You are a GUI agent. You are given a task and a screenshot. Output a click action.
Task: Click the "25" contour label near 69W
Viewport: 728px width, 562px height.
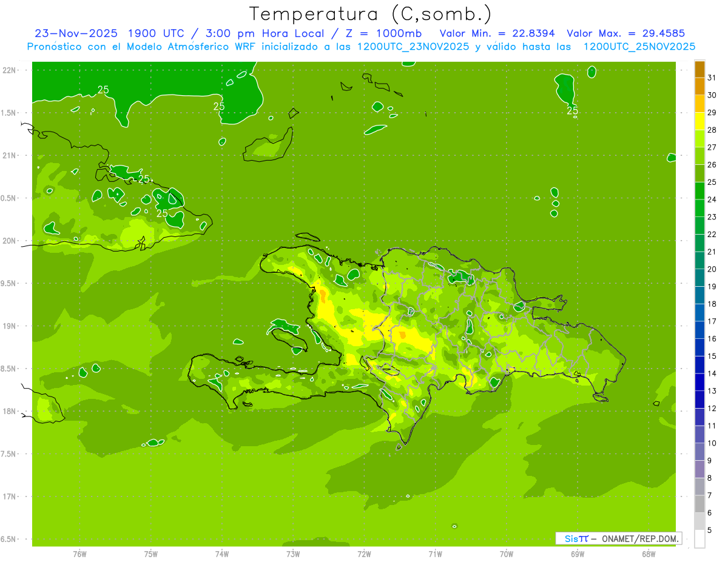[572, 111]
